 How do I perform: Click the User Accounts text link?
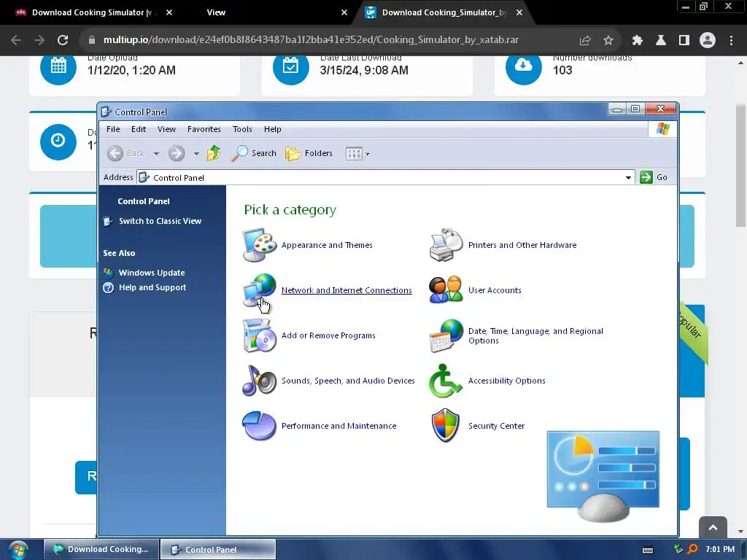coord(495,290)
